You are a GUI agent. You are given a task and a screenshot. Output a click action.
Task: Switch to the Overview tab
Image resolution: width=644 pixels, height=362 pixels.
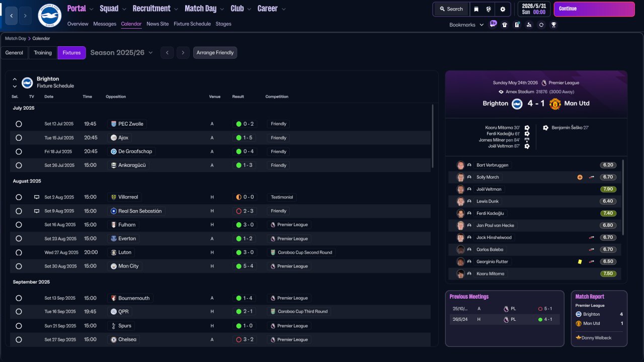tap(77, 24)
